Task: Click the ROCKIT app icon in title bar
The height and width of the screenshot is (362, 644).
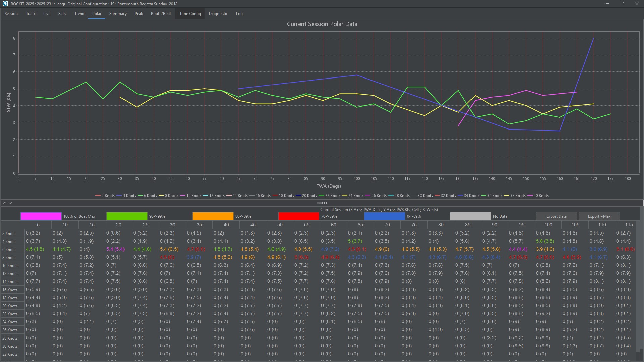Action: (5, 4)
